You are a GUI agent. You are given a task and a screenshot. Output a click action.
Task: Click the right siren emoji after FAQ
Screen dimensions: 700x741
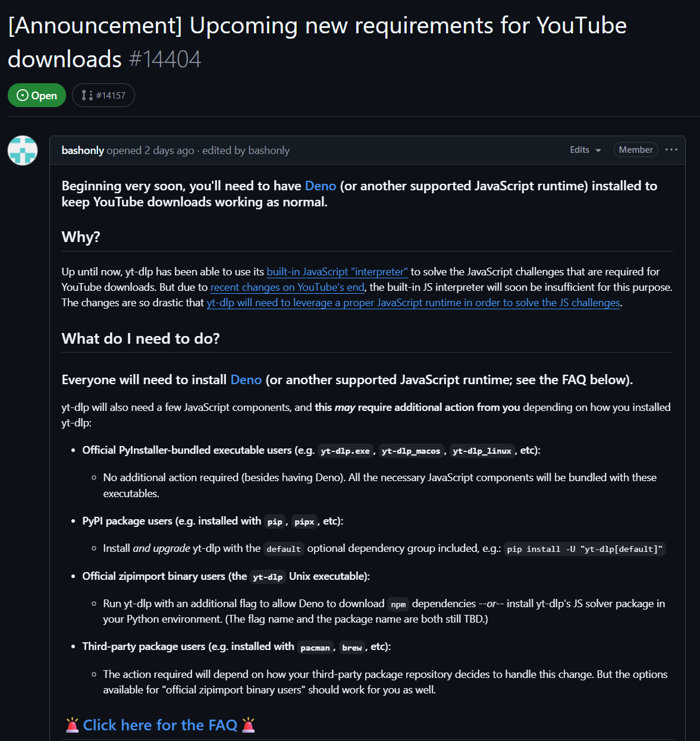(x=249, y=725)
